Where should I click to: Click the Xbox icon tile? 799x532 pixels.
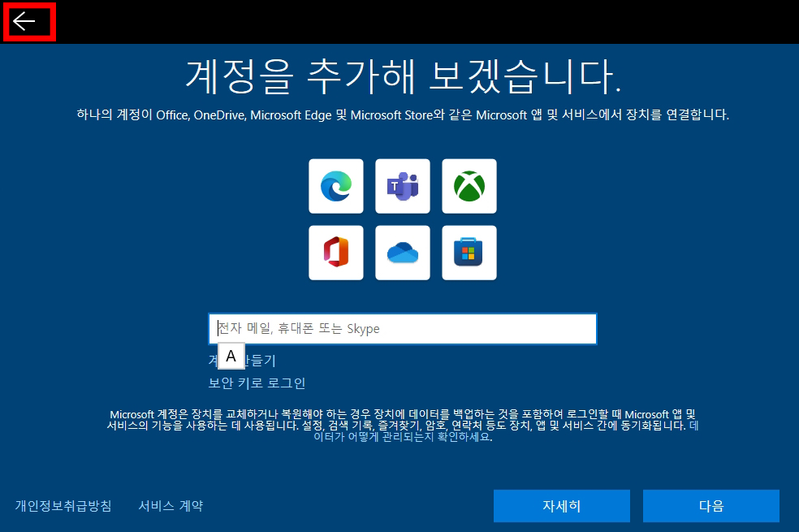(469, 186)
